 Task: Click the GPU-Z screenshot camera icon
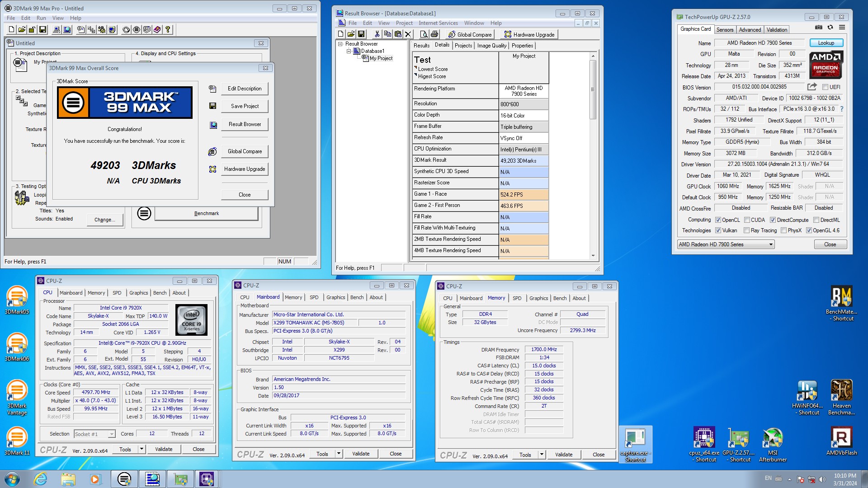[x=819, y=28]
